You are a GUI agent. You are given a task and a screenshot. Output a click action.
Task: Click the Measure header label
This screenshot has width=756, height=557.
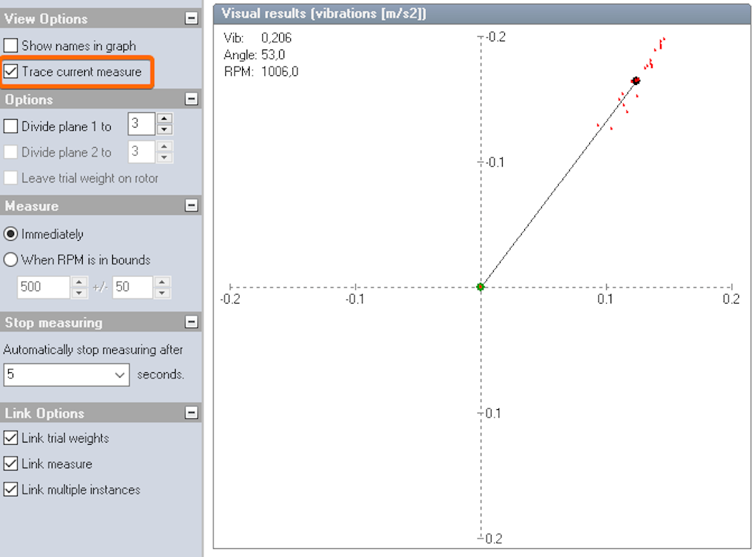click(x=32, y=206)
